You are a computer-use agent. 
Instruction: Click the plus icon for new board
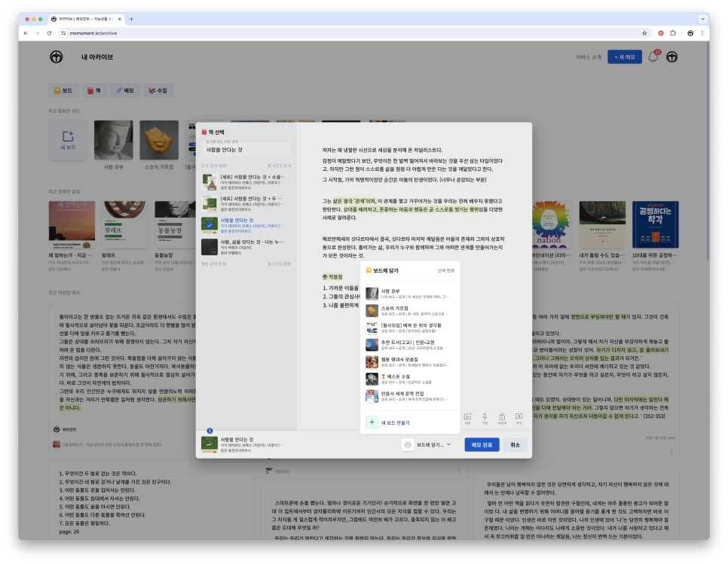[372, 422]
